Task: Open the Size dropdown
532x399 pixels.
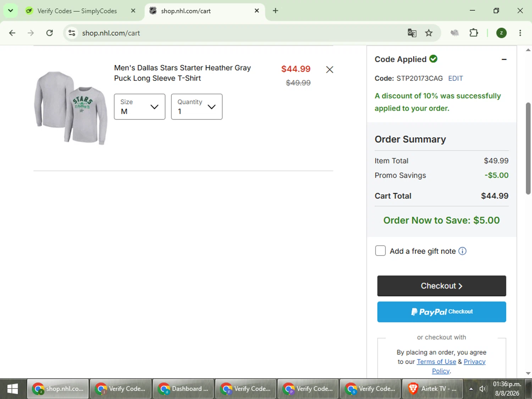Action: click(x=140, y=107)
